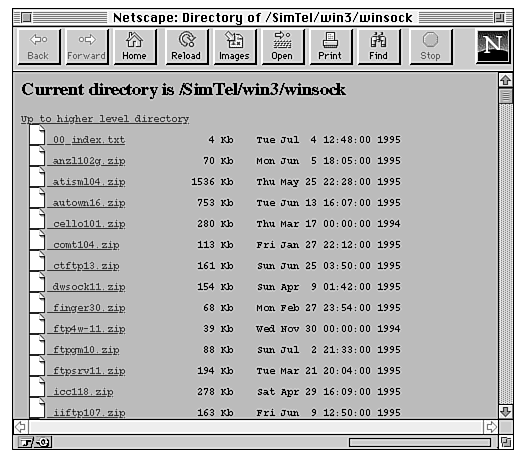Go Back using the toolbar arrow
This screenshot has height=457, width=525.
tap(39, 47)
